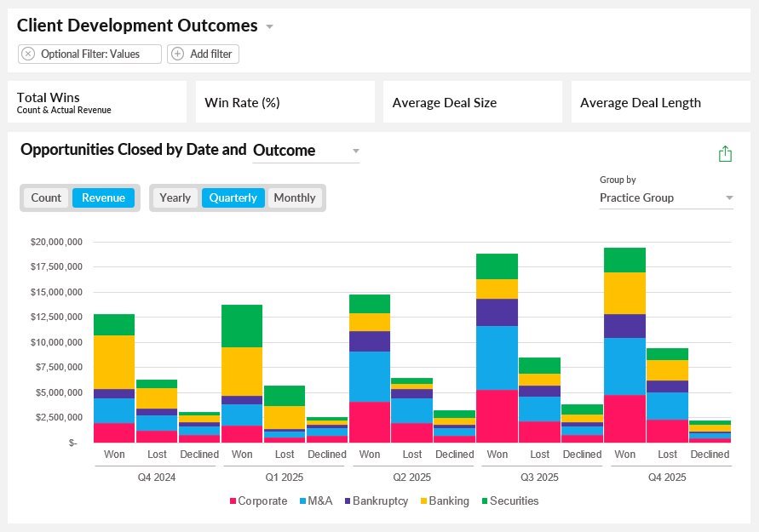Switch the chart to Count view
This screenshot has width=759, height=532.
coord(47,197)
